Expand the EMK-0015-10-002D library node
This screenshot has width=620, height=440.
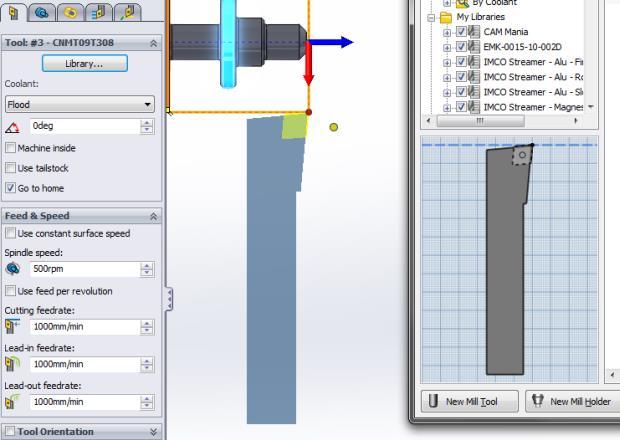[447, 47]
